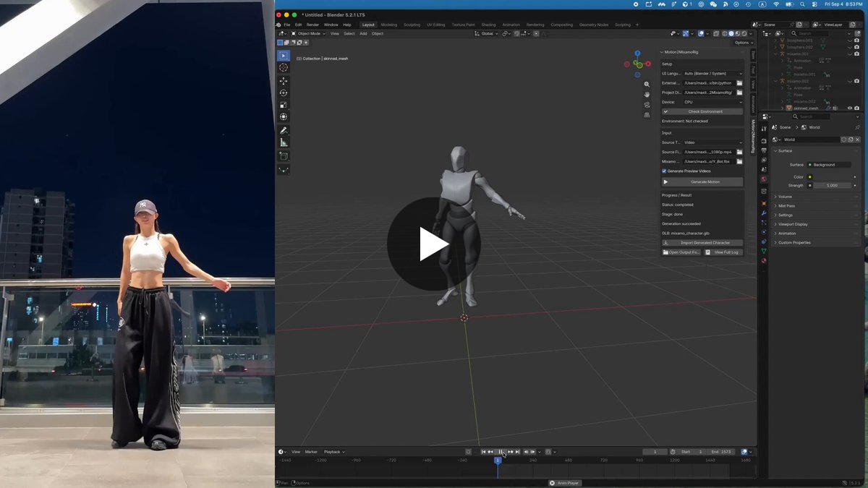868x488 pixels.
Task: Click the macOS Spotlight search icon
Action: [802, 4]
